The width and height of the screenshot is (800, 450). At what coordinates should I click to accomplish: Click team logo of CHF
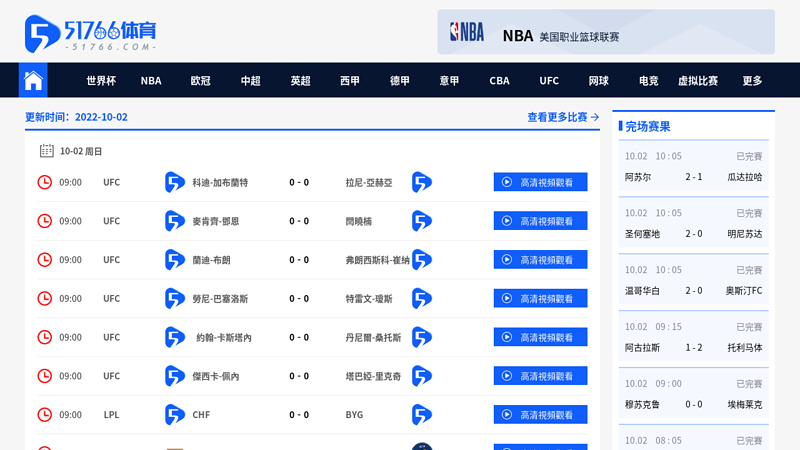pos(174,415)
